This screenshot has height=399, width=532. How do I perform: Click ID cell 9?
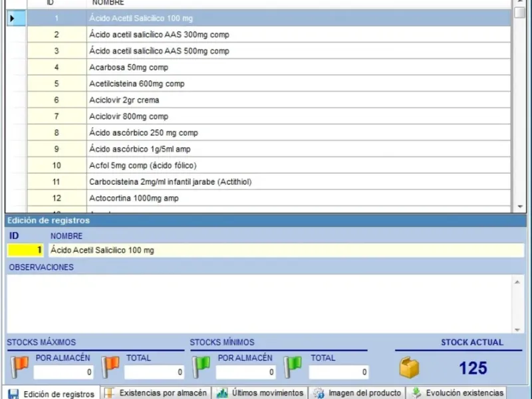57,149
